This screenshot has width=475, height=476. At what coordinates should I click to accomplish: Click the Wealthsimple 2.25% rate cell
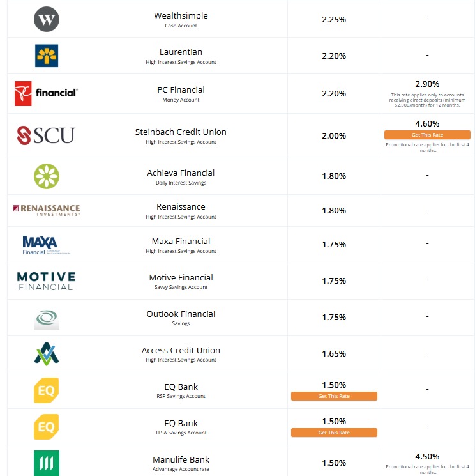[x=334, y=20]
